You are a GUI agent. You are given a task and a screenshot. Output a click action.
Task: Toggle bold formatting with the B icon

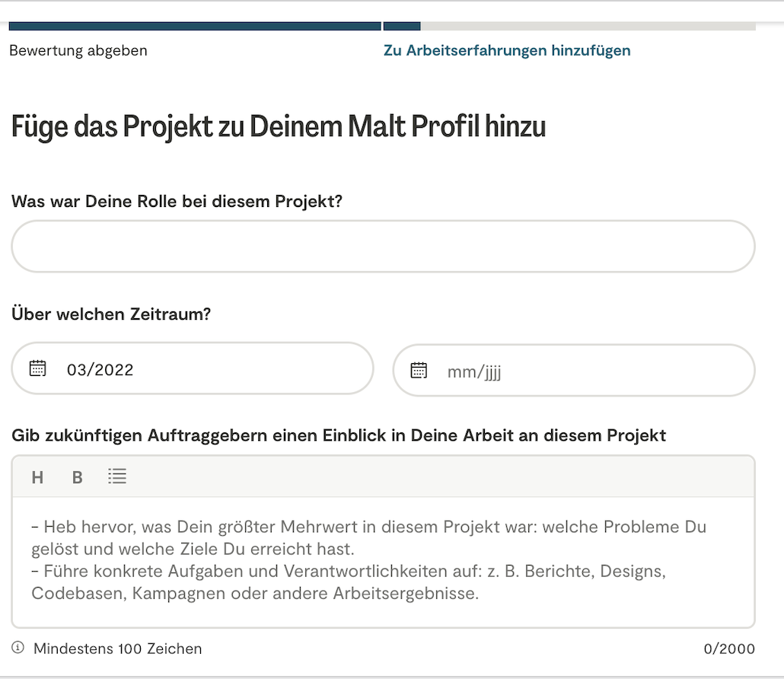point(77,477)
